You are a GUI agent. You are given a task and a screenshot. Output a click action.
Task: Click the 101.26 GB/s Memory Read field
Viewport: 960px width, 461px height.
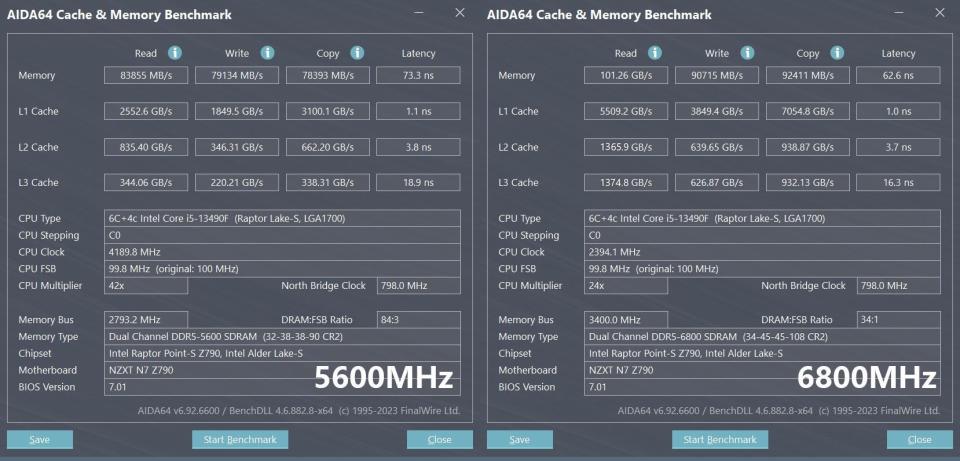click(x=626, y=75)
